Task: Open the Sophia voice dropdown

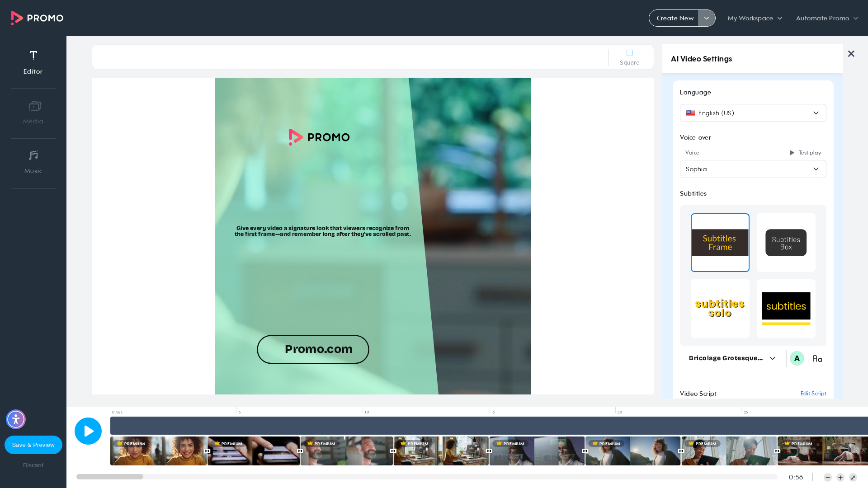Action: (x=753, y=169)
